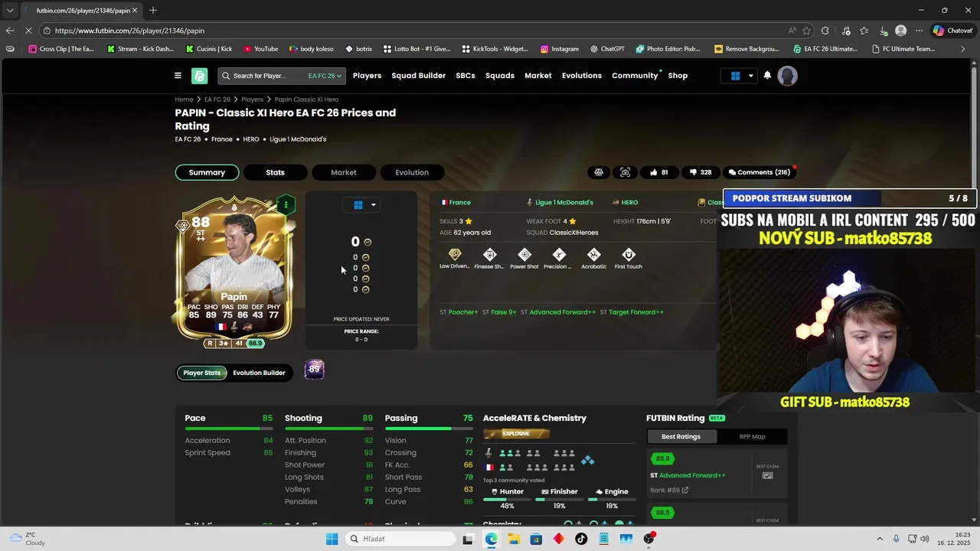
Task: Click the screenshot capture icon near Comments
Action: [x=626, y=172]
